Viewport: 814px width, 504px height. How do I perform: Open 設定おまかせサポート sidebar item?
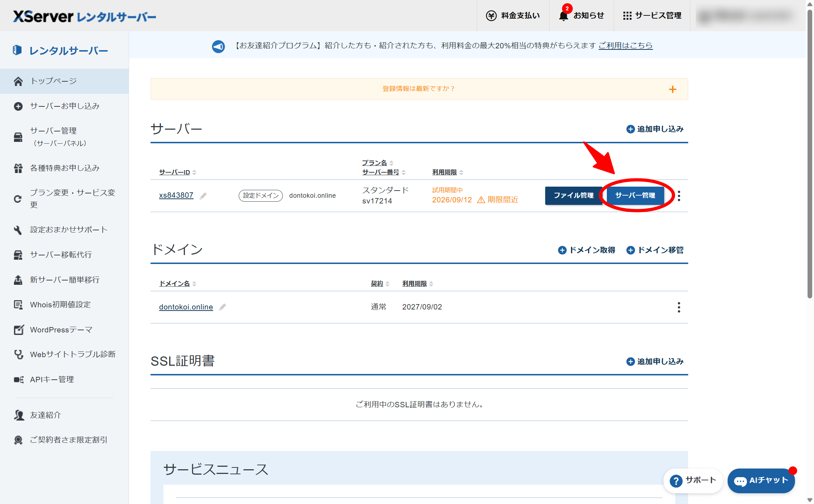click(x=65, y=230)
